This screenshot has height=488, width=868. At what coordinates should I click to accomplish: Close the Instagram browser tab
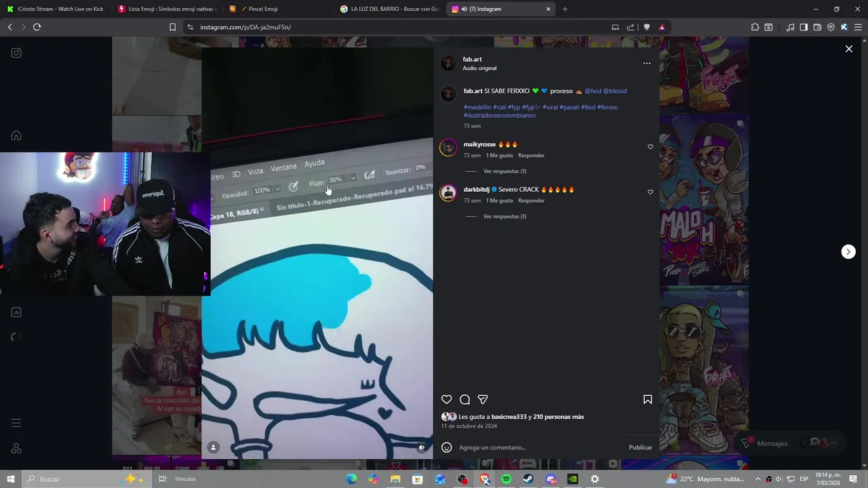(x=549, y=9)
